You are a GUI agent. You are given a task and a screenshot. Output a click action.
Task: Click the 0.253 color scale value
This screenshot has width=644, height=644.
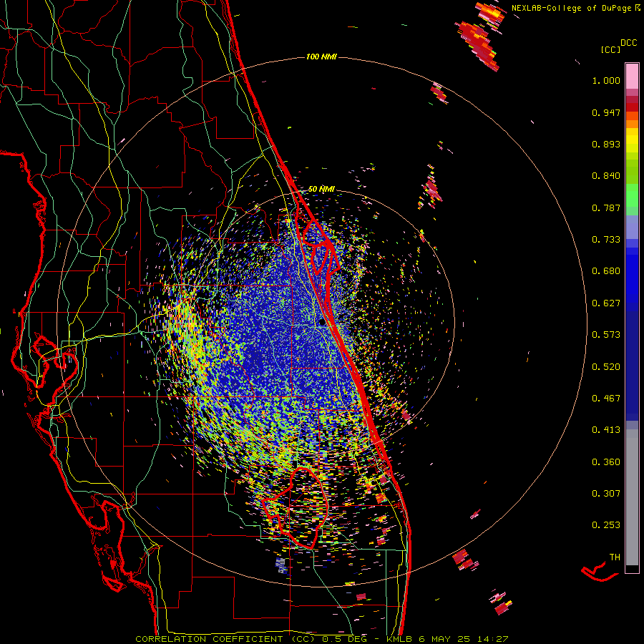606,525
